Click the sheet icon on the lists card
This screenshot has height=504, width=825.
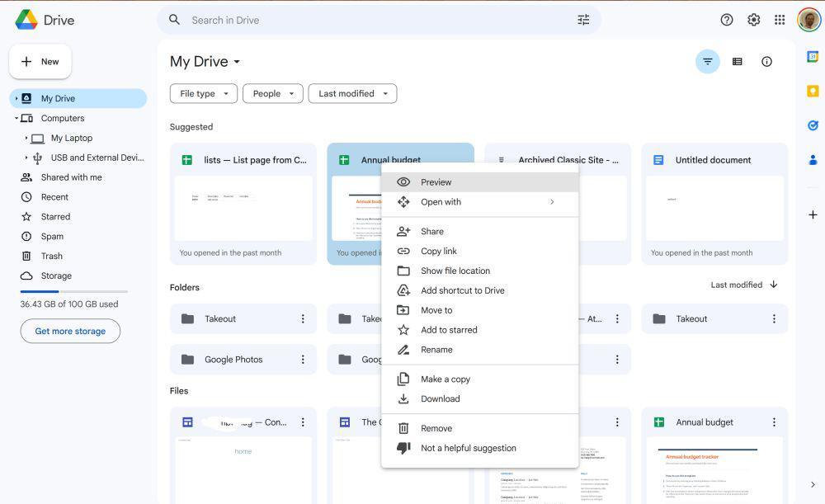(186, 160)
